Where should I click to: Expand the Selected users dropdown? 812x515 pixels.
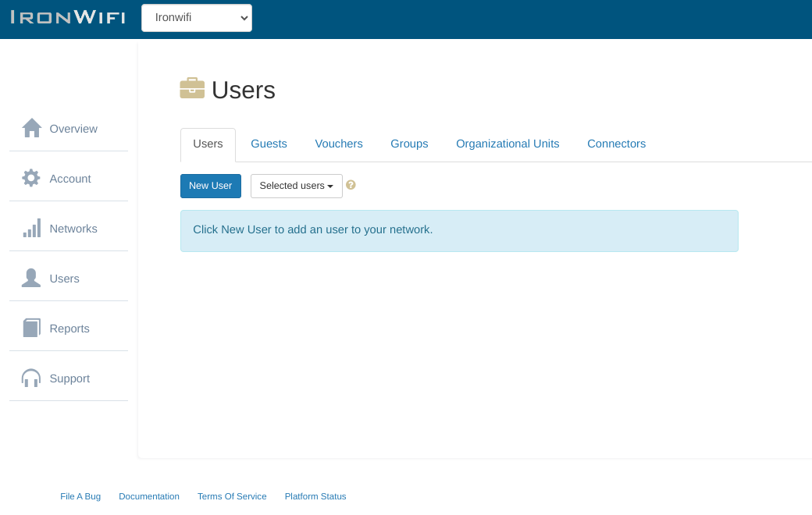point(296,186)
